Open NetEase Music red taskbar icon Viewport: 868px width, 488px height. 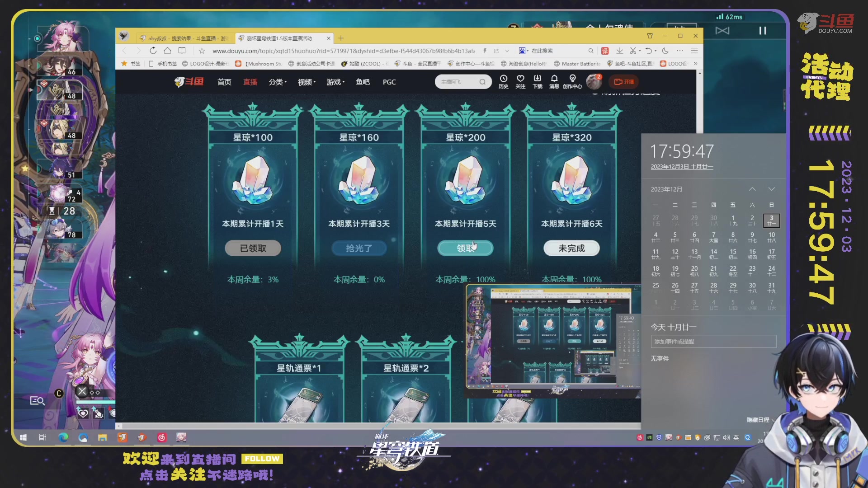coord(162,437)
